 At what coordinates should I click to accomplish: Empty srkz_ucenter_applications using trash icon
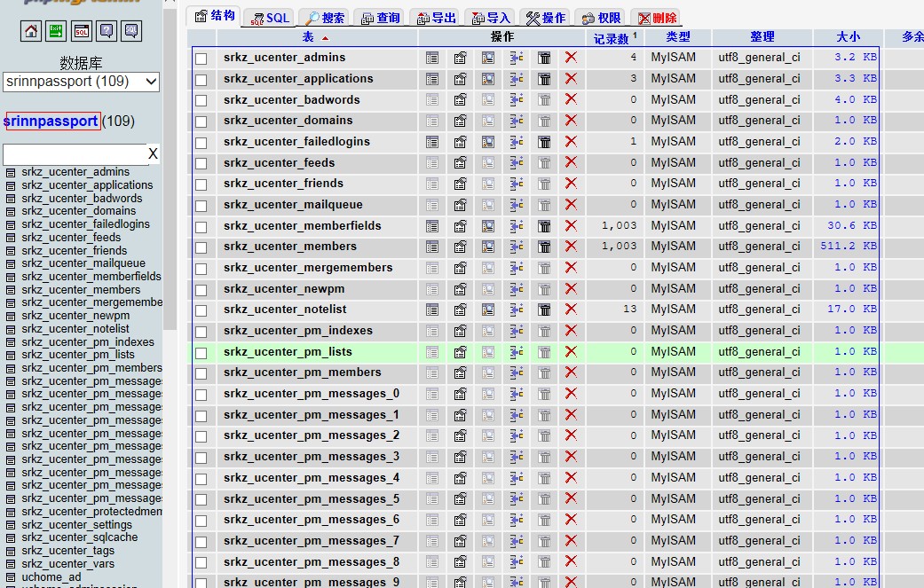pos(544,79)
